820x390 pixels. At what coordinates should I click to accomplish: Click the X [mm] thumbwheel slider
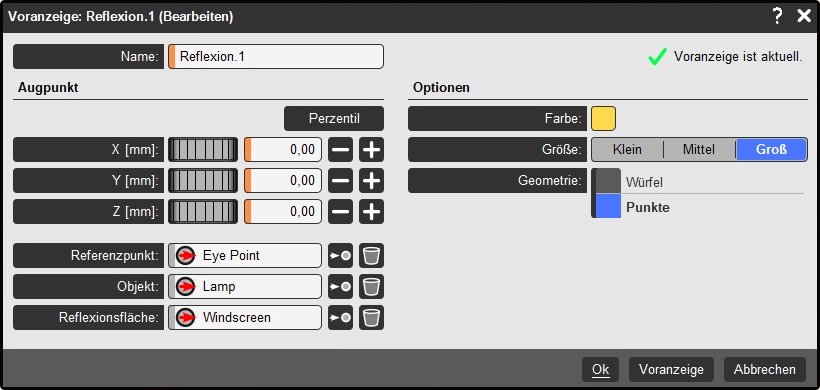click(x=203, y=150)
